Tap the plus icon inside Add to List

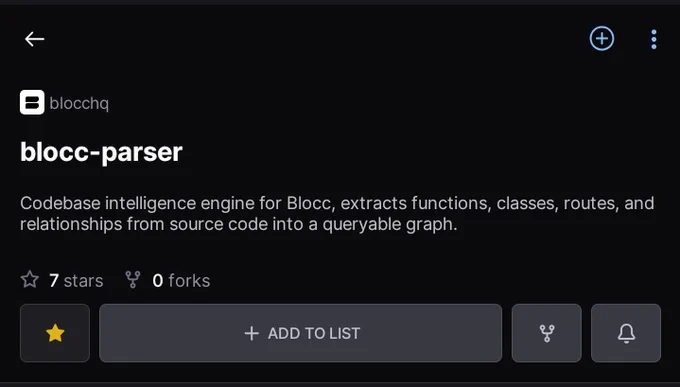coord(252,333)
